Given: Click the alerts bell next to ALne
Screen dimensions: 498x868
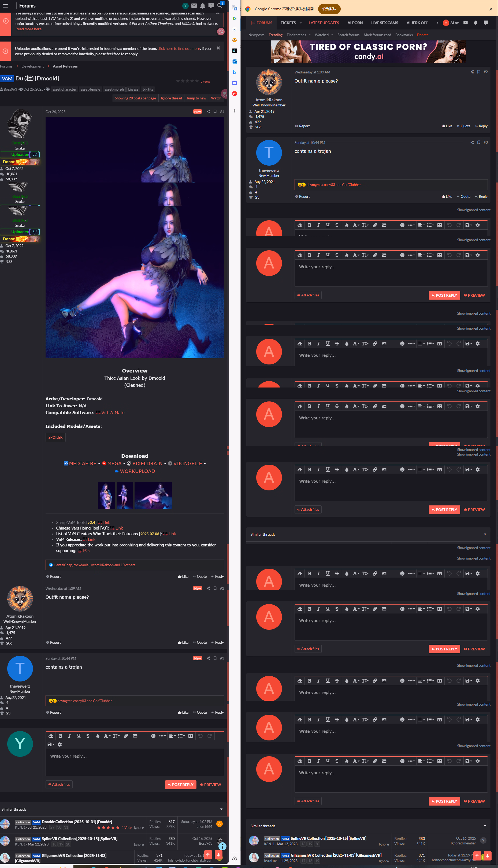Looking at the screenshot, I should point(475,23).
